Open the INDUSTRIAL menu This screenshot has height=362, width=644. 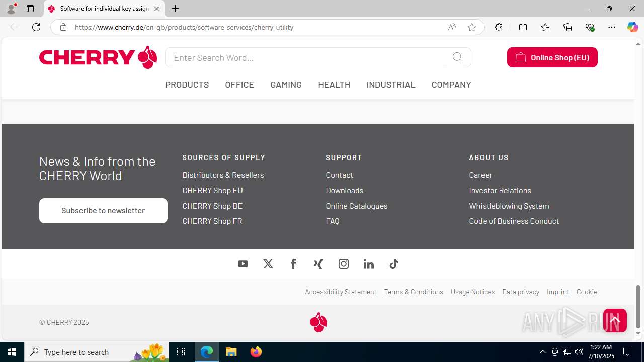click(x=391, y=85)
